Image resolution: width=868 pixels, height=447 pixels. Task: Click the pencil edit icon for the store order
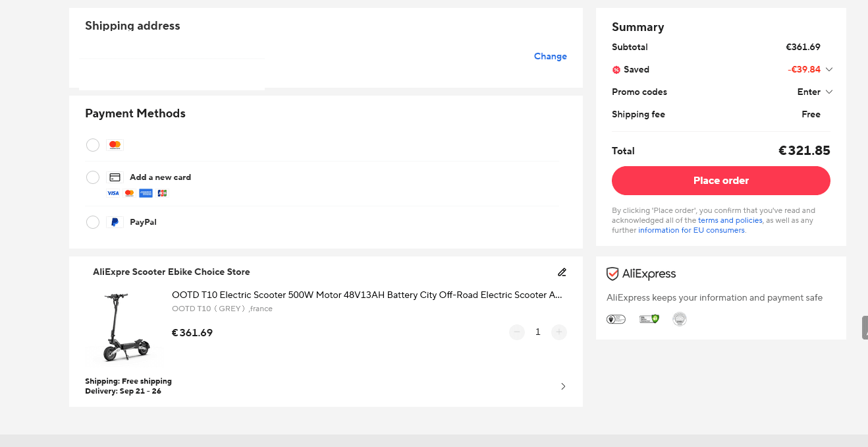[562, 272]
